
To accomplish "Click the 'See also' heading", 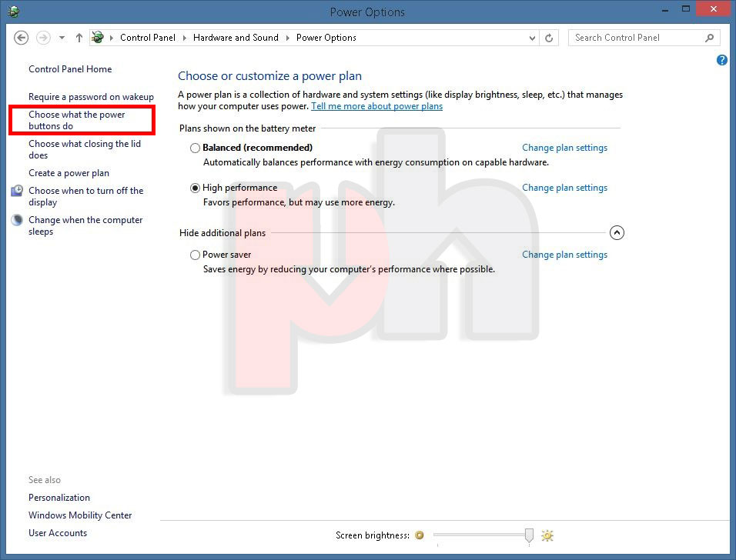I will [45, 480].
